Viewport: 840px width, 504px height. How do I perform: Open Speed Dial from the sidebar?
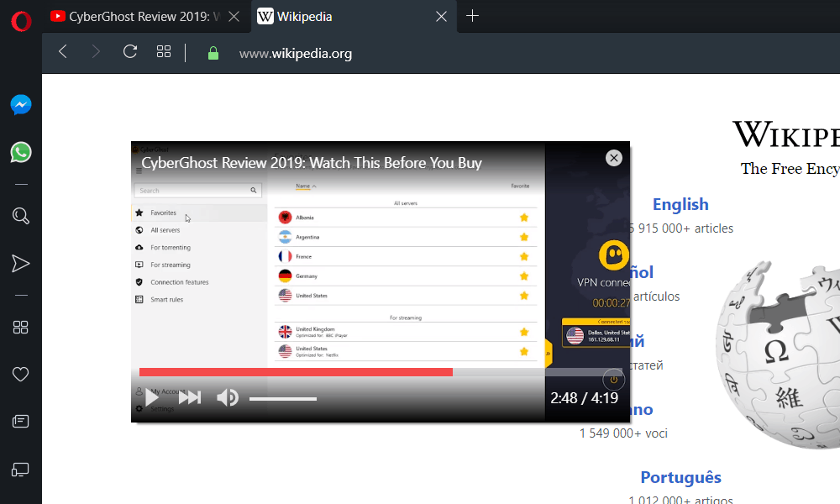click(21, 328)
